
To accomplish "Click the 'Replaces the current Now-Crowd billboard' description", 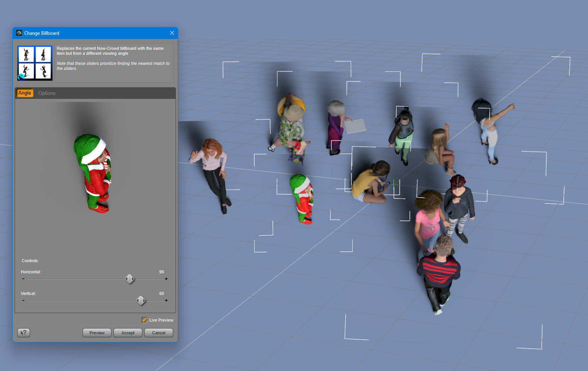I will tap(110, 51).
